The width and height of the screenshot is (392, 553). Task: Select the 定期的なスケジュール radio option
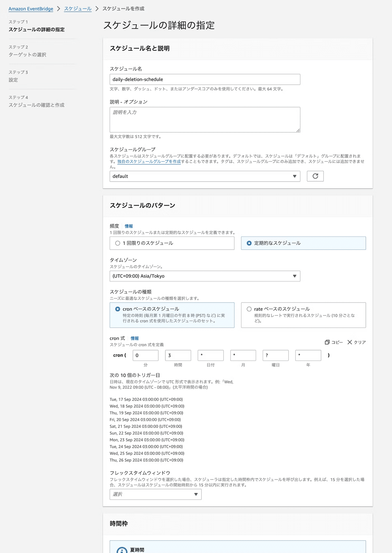point(303,243)
